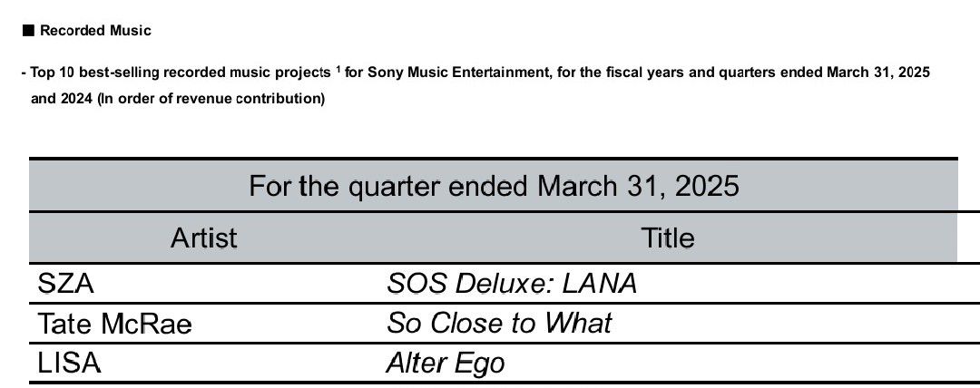Click the So Close to What title
The height and width of the screenshot is (388, 980).
tap(499, 324)
